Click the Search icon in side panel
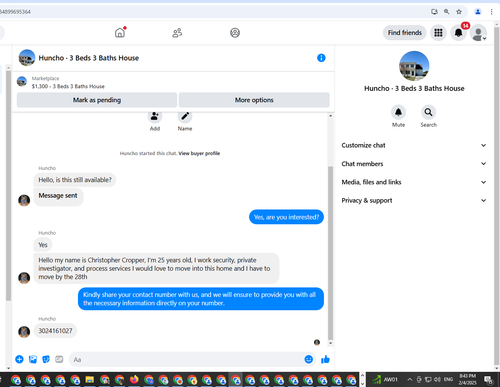500x387 pixels. tap(428, 112)
